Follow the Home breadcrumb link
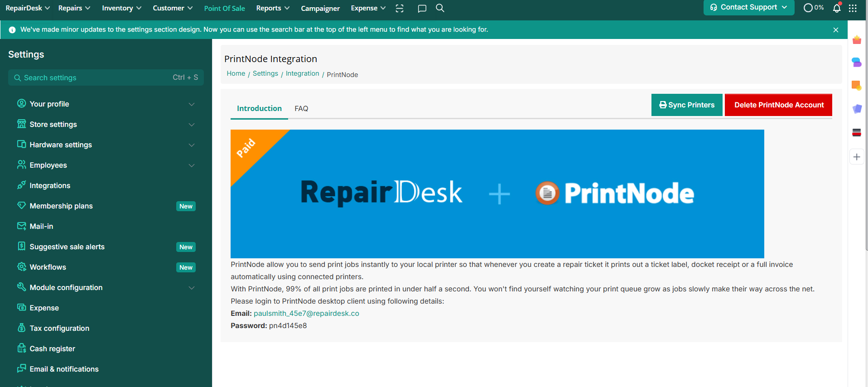 (236, 73)
